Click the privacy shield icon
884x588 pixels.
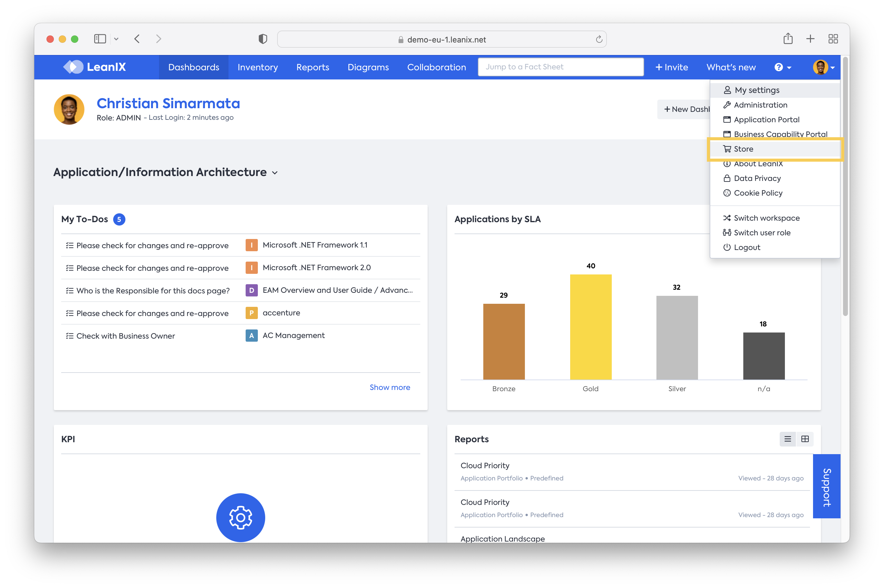click(x=263, y=39)
